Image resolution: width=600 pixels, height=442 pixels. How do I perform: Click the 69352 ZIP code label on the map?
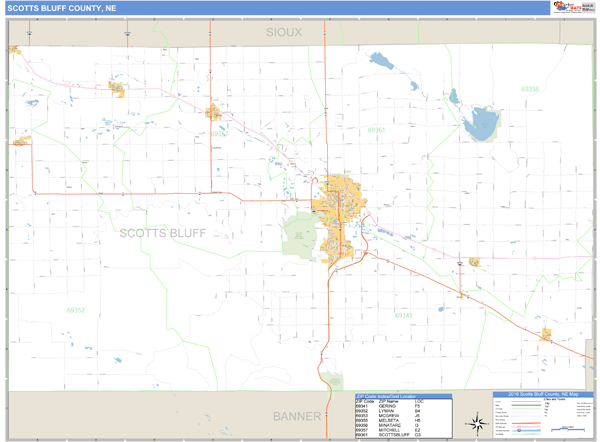coord(76,310)
